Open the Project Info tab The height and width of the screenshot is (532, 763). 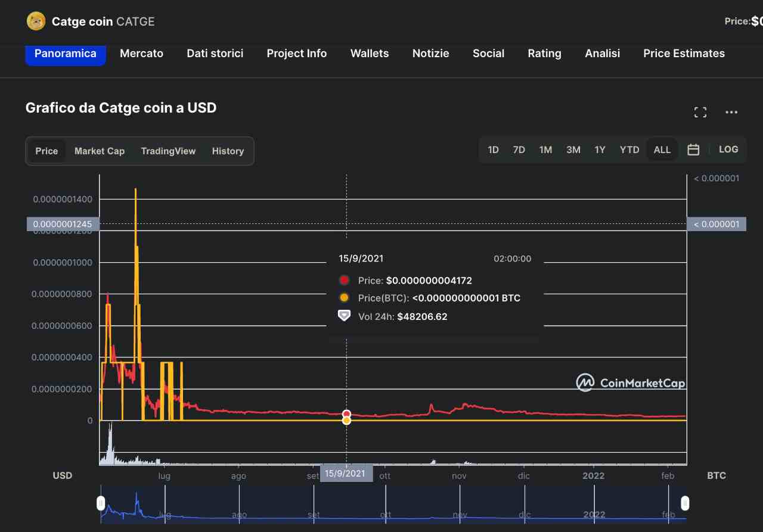click(x=297, y=54)
